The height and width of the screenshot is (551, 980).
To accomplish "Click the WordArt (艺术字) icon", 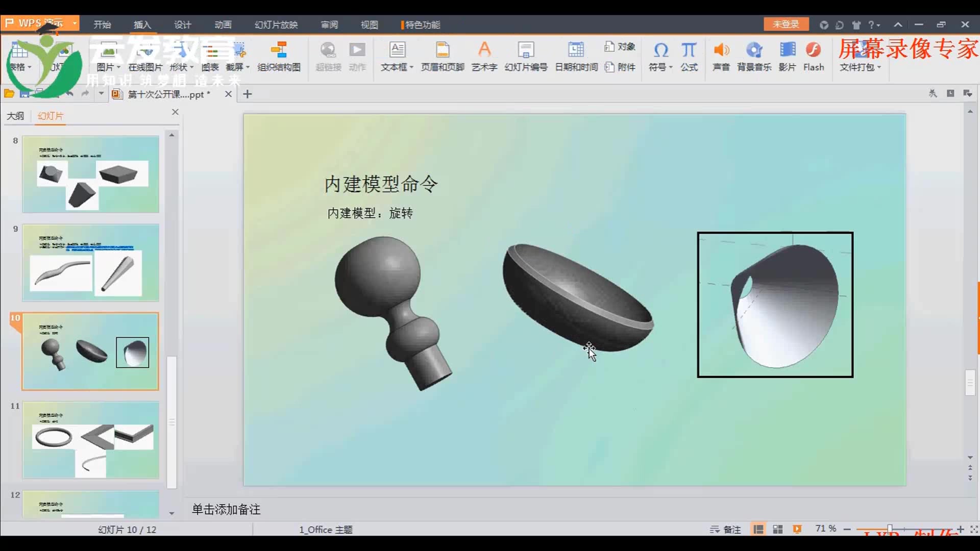I will tap(484, 56).
